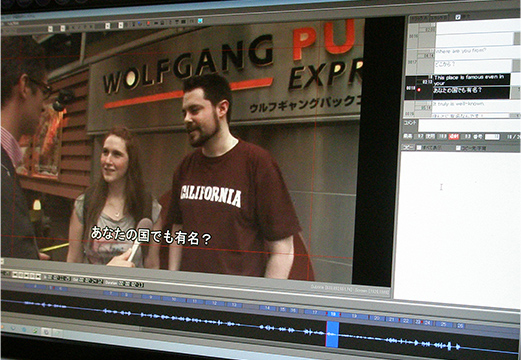Viewport: 521px width, 360px height.
Task: Open the first white dropdown in the top toolbar
Action: 50,29
